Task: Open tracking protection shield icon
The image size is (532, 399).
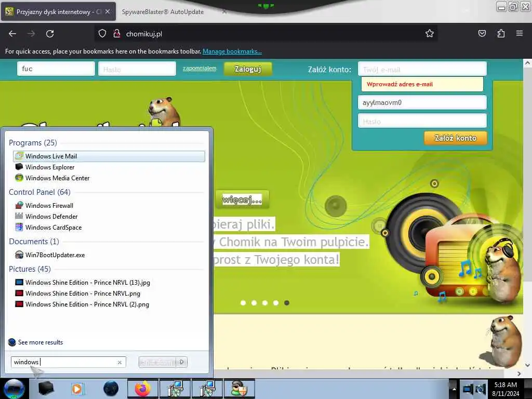Action: [x=102, y=34]
